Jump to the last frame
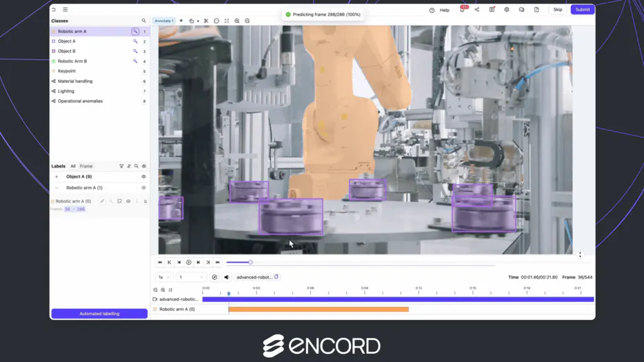 (x=218, y=262)
